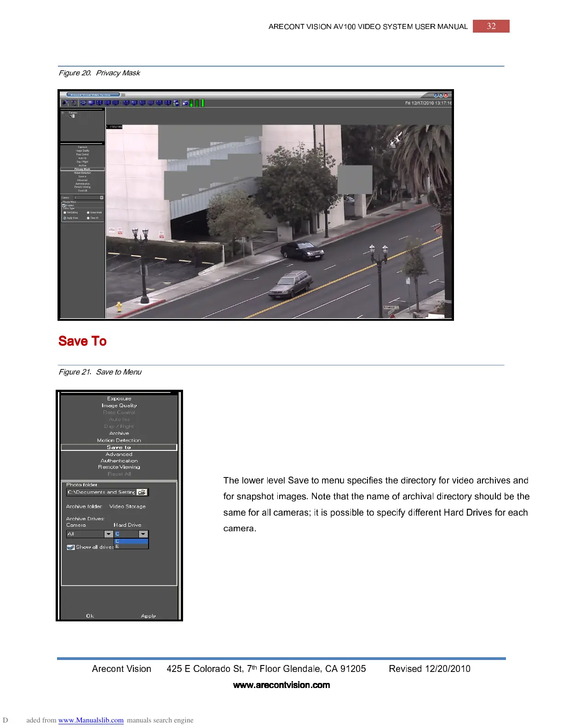Open Exposure in the Save to menu figure
563x728 pixels.
coord(119,398)
